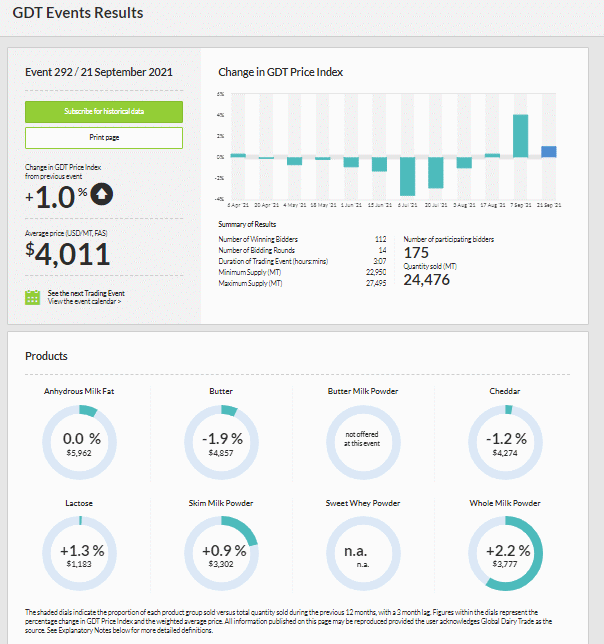Screen dimensions: 604x644
Task: Click the $4,857 Butter price
Action: (x=221, y=453)
